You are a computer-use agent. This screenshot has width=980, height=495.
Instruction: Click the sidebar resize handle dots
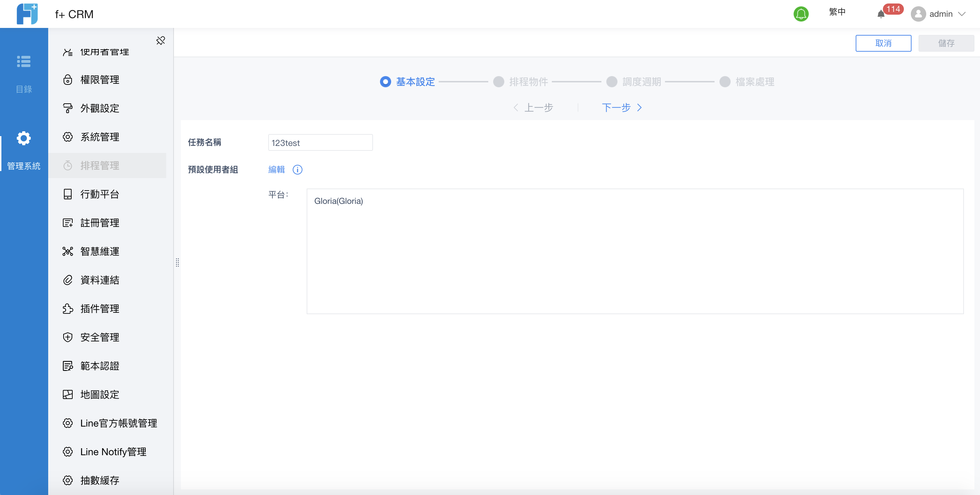click(177, 263)
